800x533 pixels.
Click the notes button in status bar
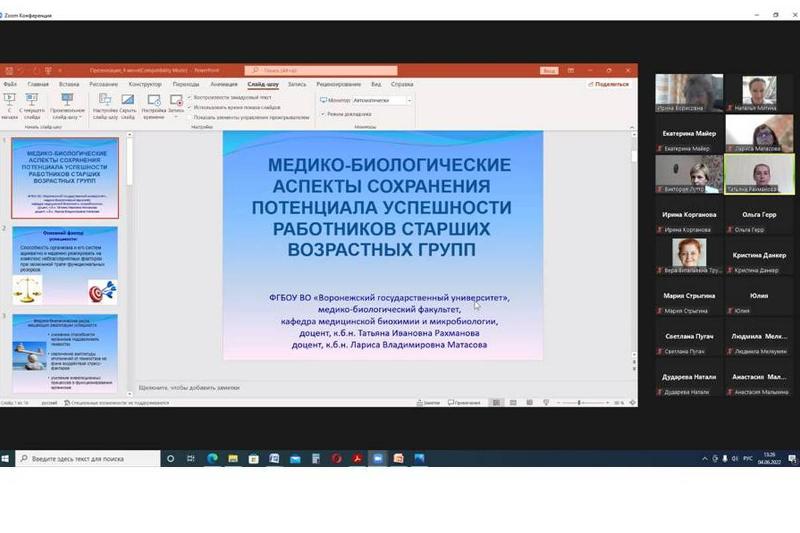pyautogui.click(x=431, y=403)
